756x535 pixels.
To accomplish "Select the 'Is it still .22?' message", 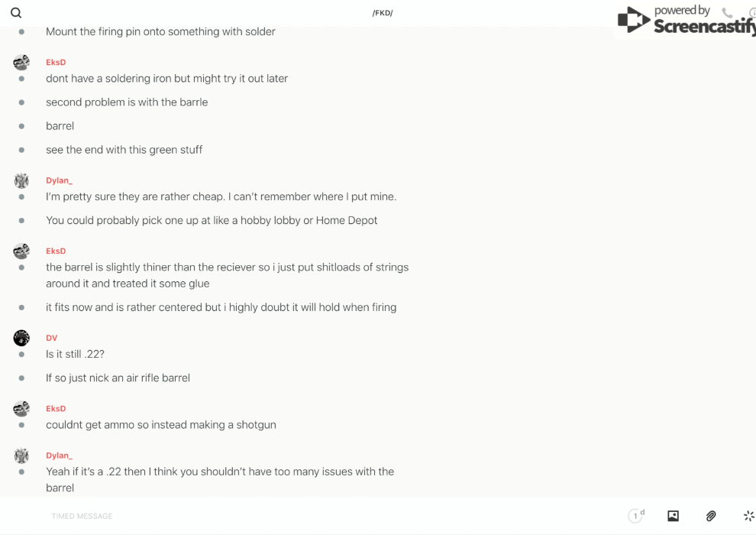I will 75,354.
